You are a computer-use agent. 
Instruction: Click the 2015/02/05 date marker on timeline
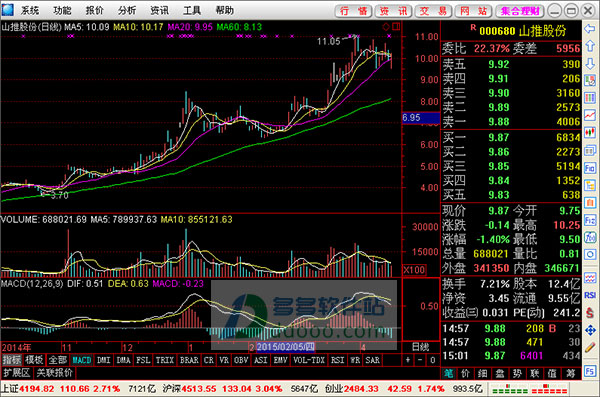point(285,347)
